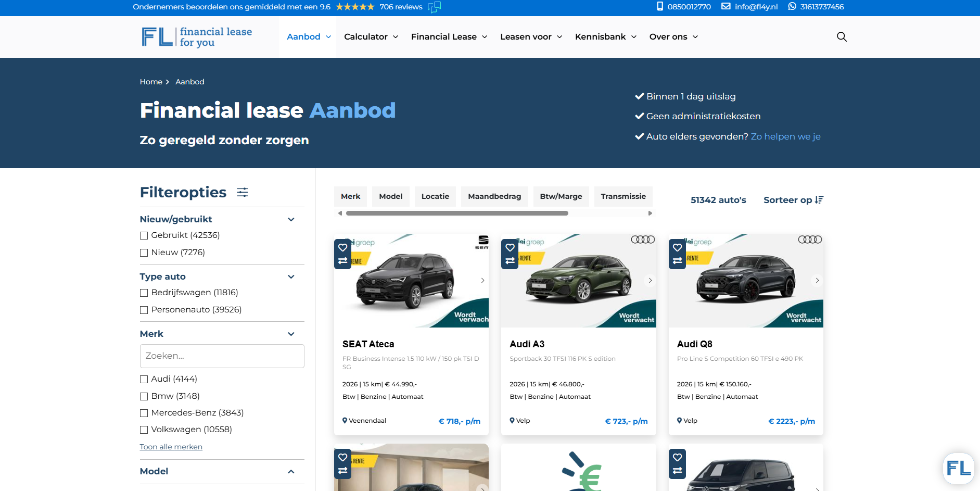This screenshot has height=491, width=980.
Task: Show next photo of Audi A3
Action: 650,280
